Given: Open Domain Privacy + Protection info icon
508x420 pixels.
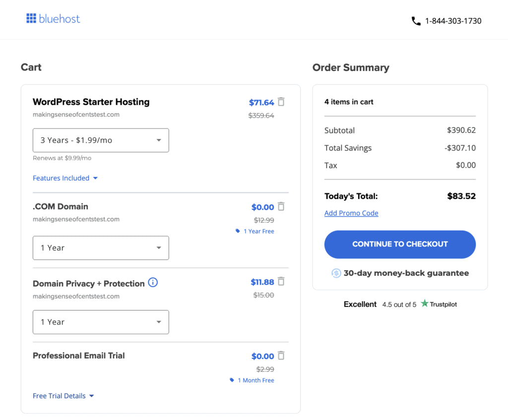Looking at the screenshot, I should (x=153, y=282).
